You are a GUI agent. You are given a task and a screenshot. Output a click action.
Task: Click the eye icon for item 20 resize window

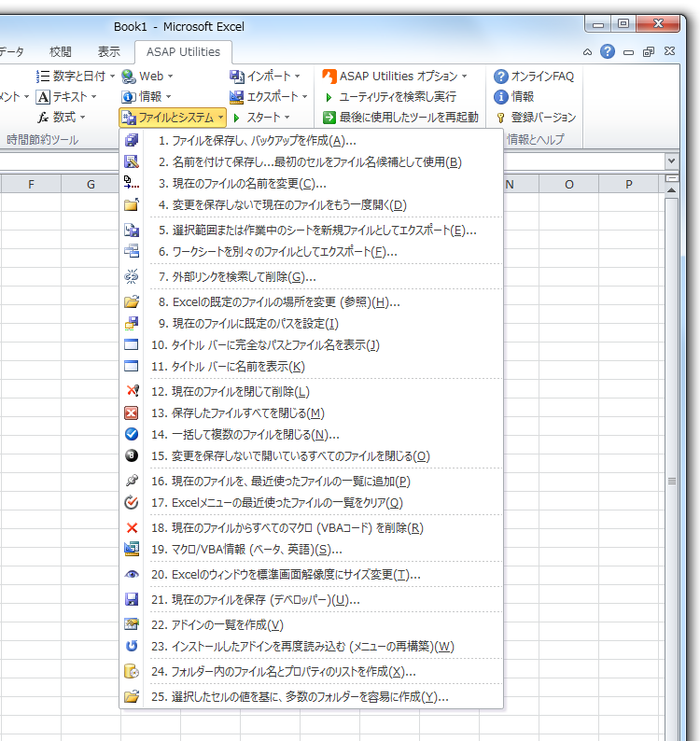tap(132, 575)
